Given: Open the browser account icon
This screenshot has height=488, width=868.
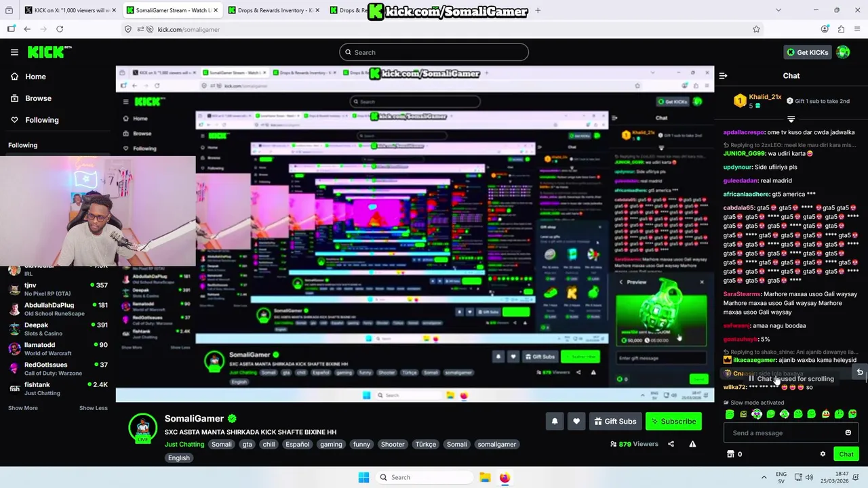Looking at the screenshot, I should click(x=825, y=29).
